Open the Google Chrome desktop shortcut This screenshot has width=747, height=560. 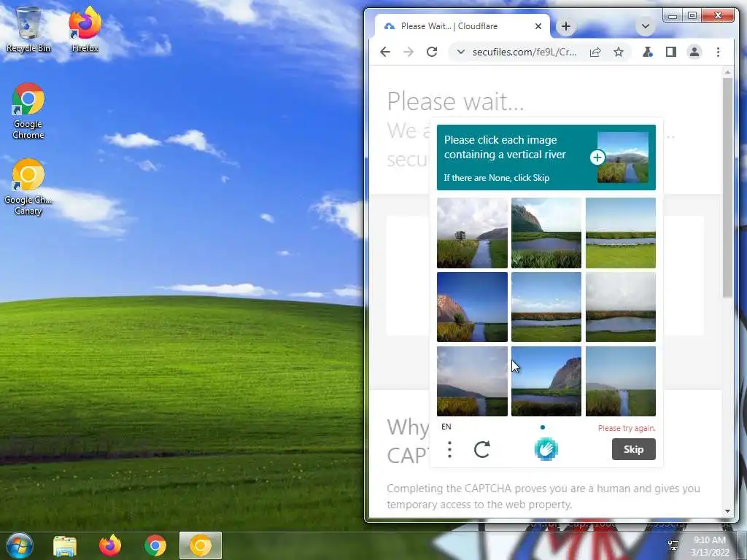(28, 112)
